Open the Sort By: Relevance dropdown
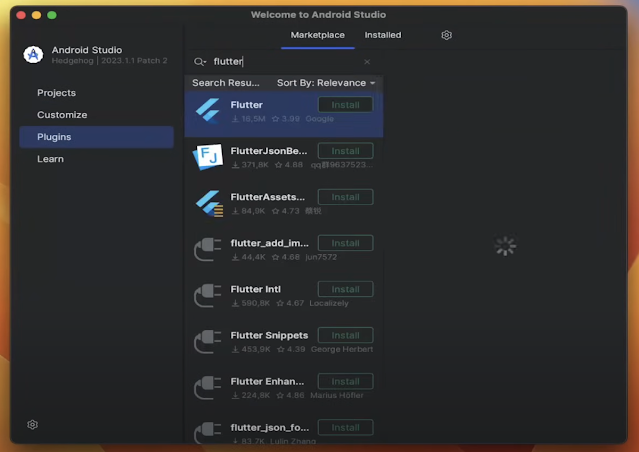This screenshot has width=639, height=452. [x=326, y=83]
